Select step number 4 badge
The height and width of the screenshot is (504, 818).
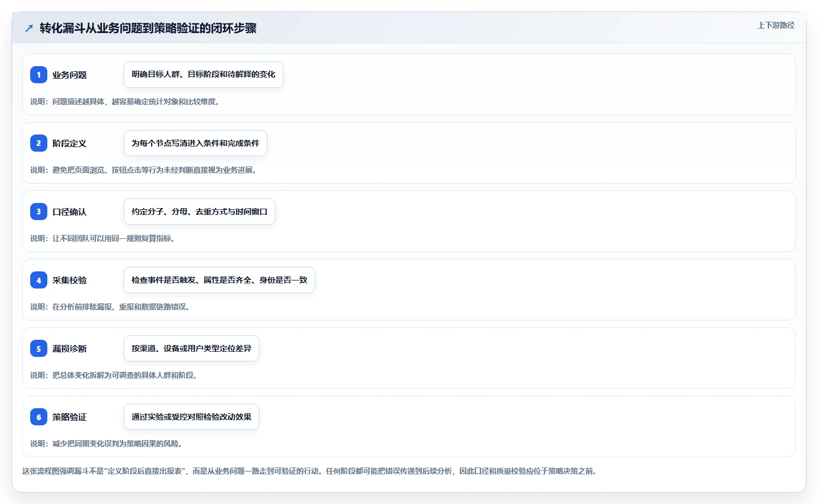[x=39, y=280]
